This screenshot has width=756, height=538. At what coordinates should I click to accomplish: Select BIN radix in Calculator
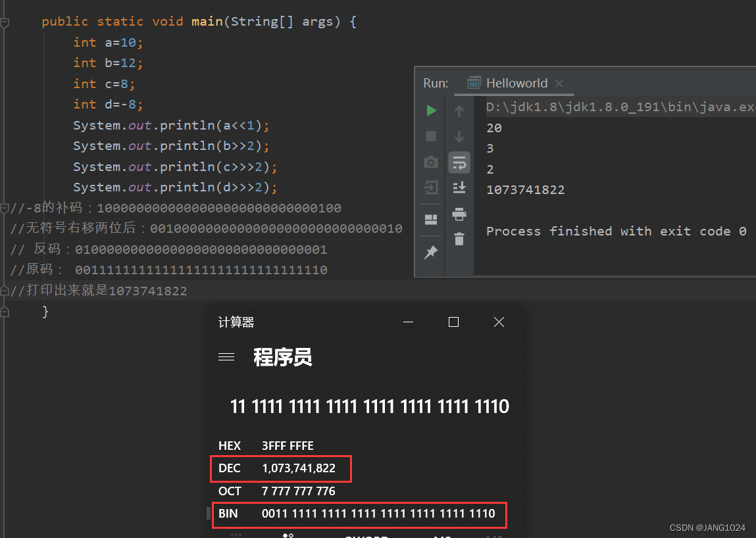[228, 514]
